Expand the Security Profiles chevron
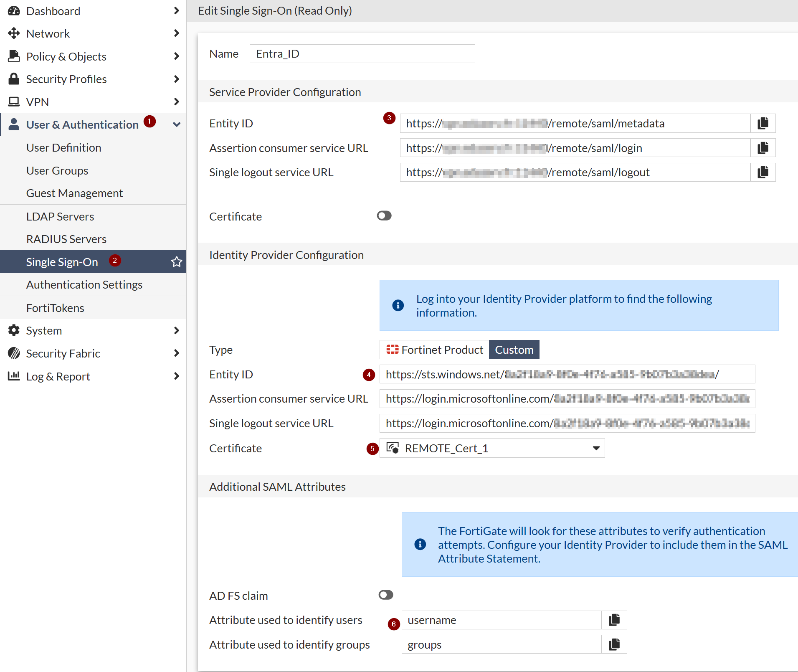The height and width of the screenshot is (672, 798). pos(176,79)
